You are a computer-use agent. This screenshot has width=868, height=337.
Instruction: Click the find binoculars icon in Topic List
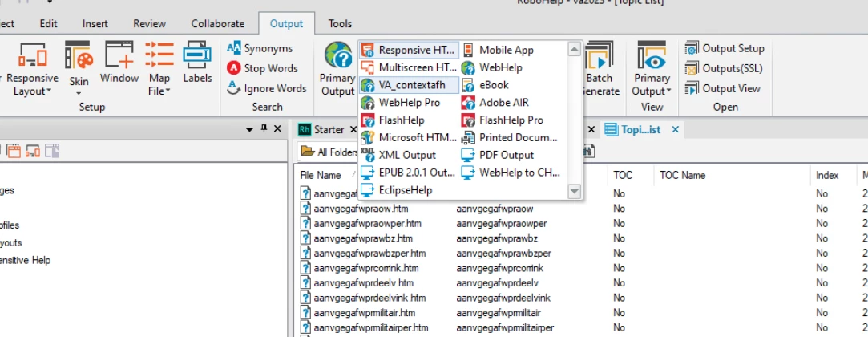590,151
